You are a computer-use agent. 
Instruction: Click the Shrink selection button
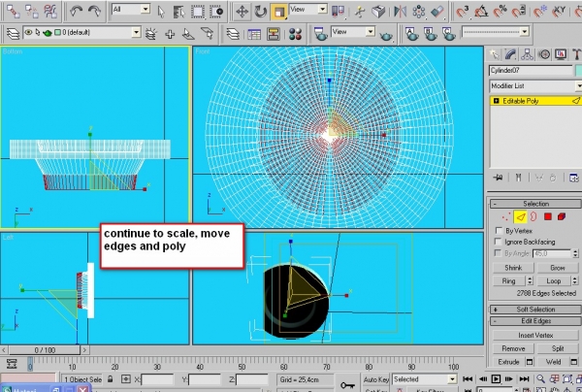513,268
